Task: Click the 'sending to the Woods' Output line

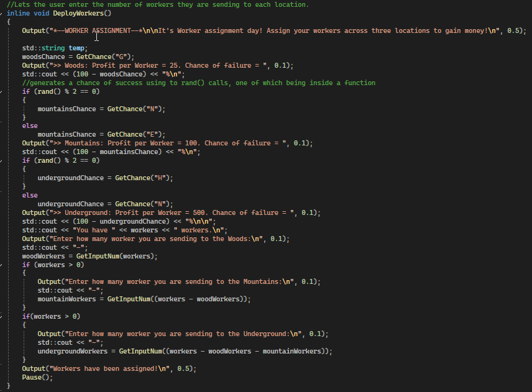Action: pos(156,239)
